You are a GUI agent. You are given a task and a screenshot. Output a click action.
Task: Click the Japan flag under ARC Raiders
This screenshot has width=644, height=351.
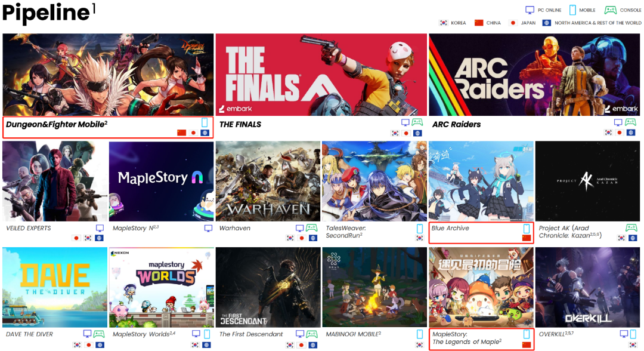[x=620, y=133]
